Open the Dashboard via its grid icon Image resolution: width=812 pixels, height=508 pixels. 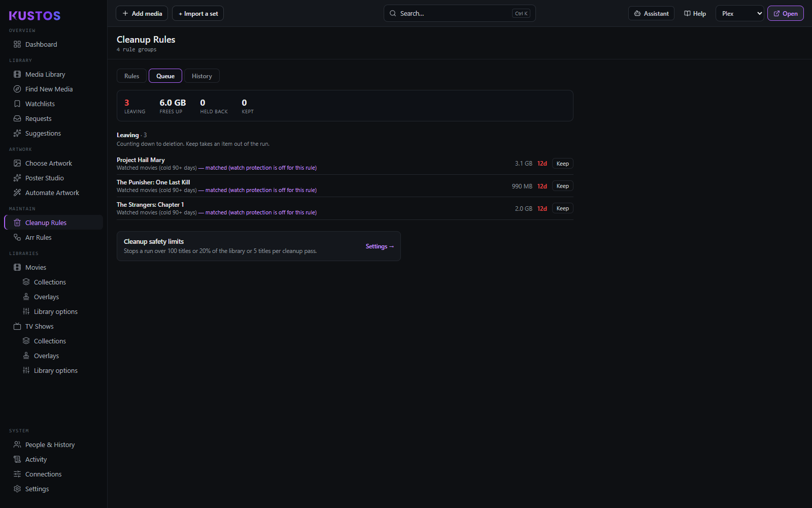(x=17, y=44)
